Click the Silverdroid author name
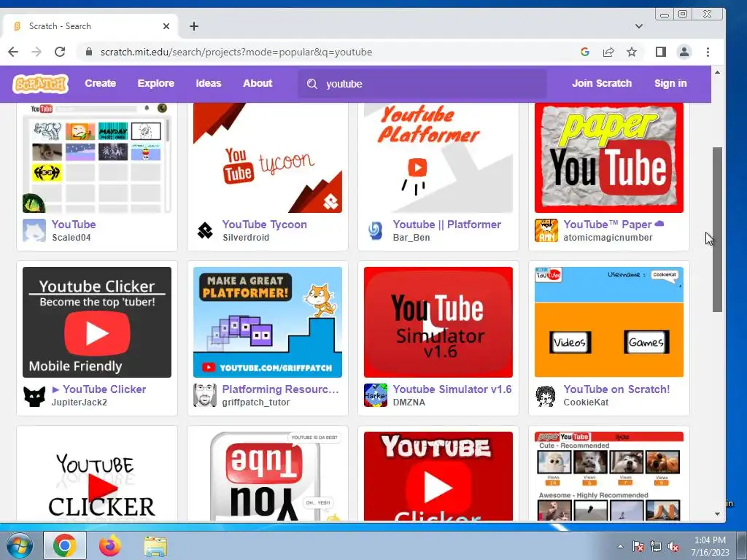Viewport: 747px width, 560px height. [246, 237]
